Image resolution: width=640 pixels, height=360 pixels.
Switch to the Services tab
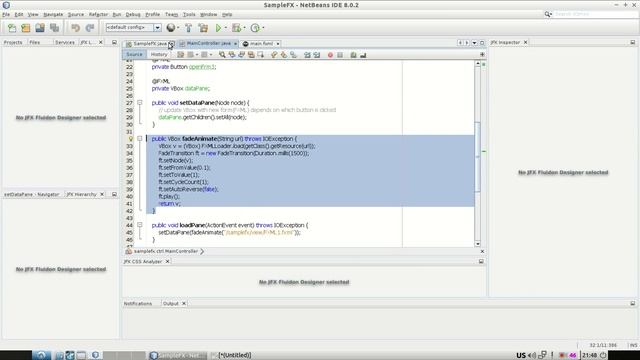point(64,42)
